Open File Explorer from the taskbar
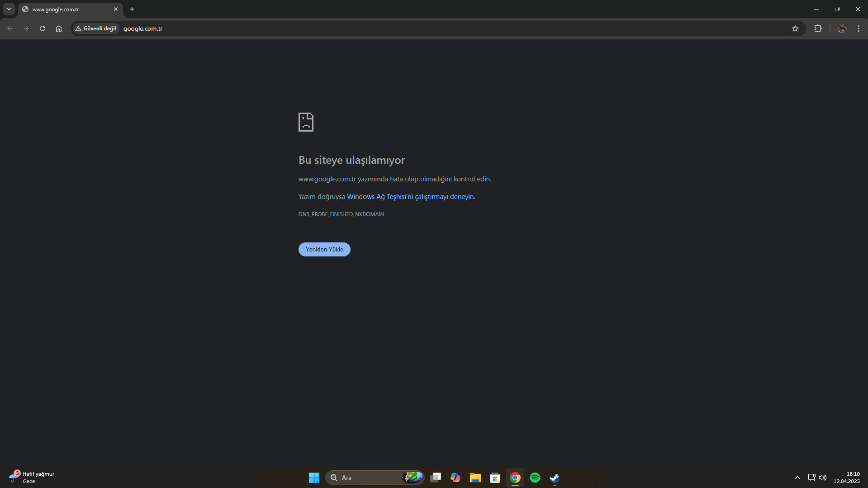This screenshot has width=868, height=488. [475, 478]
